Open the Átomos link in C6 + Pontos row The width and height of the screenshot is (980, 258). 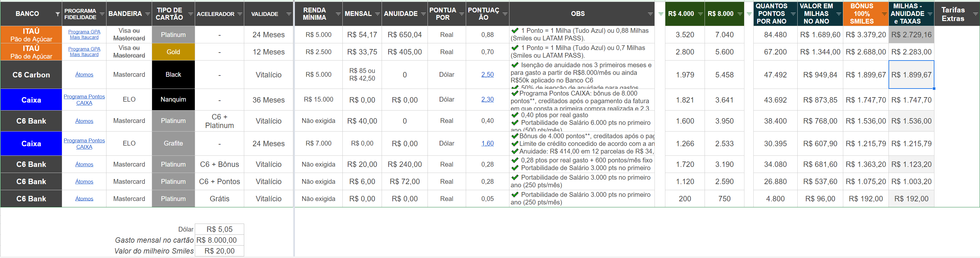[84, 181]
